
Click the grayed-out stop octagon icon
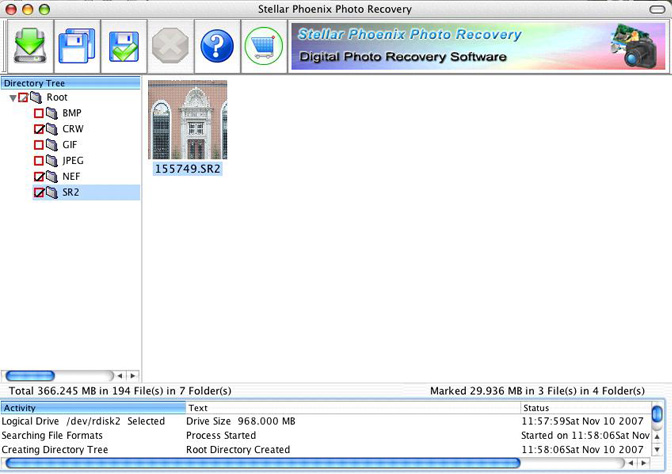click(171, 46)
